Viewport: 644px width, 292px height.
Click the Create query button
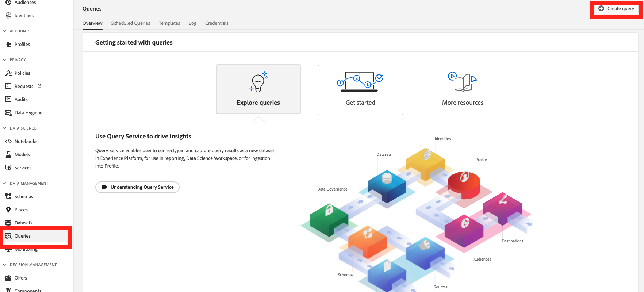click(x=616, y=9)
